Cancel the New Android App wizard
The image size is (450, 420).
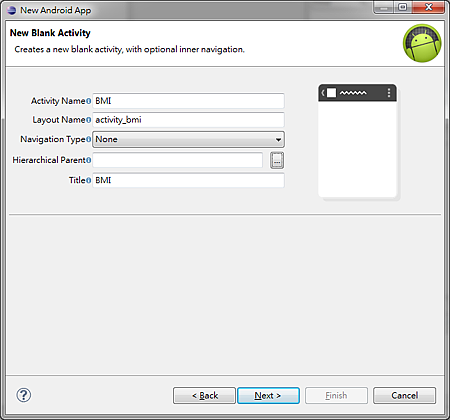pyautogui.click(x=404, y=395)
